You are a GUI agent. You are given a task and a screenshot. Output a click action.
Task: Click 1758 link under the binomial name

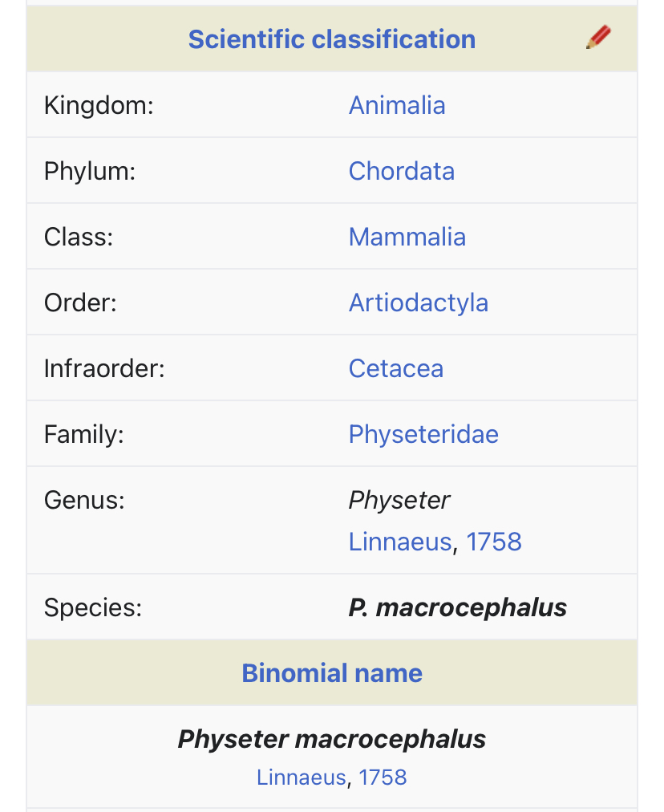tap(383, 777)
